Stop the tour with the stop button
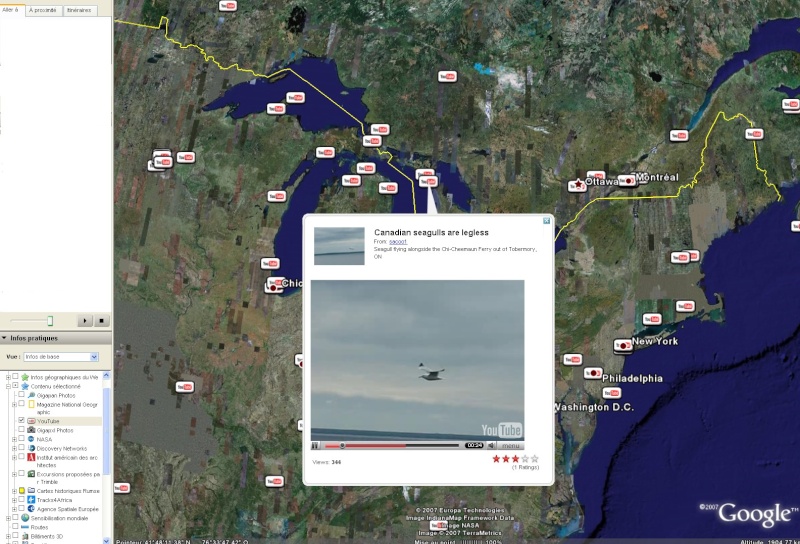800x544 pixels. (102, 320)
